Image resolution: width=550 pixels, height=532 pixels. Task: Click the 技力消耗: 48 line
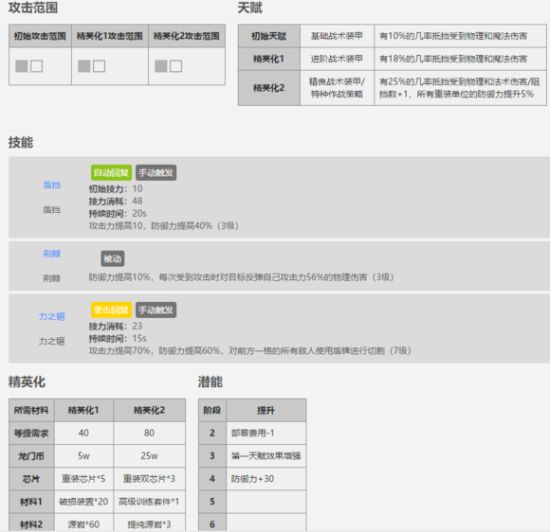(116, 201)
